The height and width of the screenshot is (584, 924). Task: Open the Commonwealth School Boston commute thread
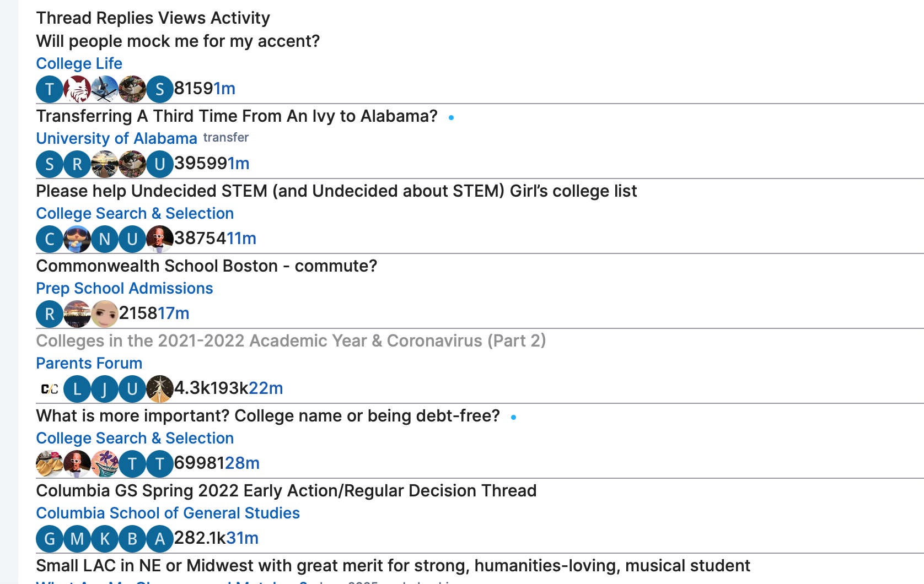point(207,266)
